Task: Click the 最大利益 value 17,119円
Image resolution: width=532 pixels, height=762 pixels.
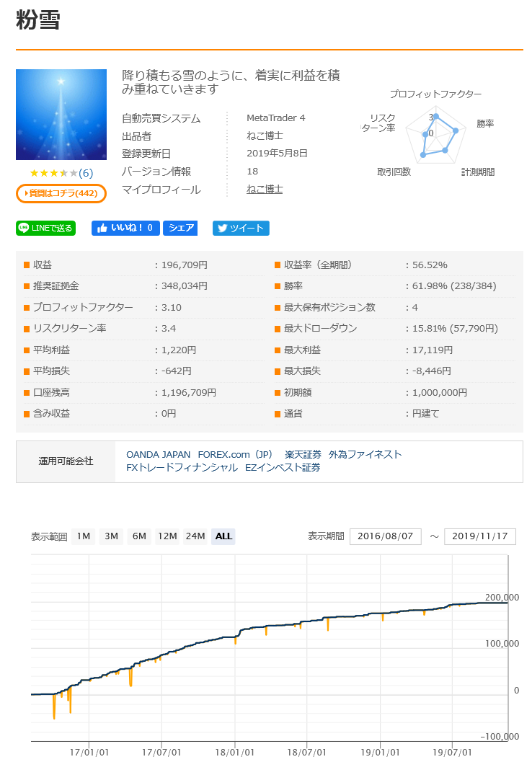Action: [x=433, y=350]
